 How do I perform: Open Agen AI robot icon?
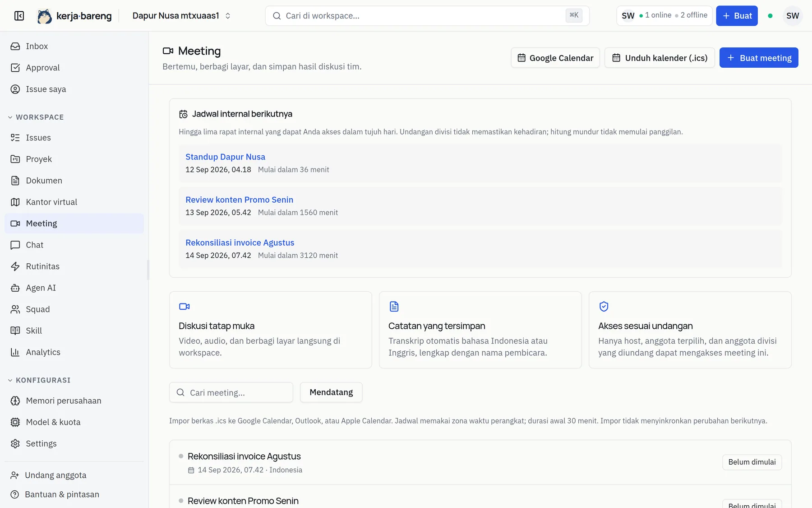15,288
